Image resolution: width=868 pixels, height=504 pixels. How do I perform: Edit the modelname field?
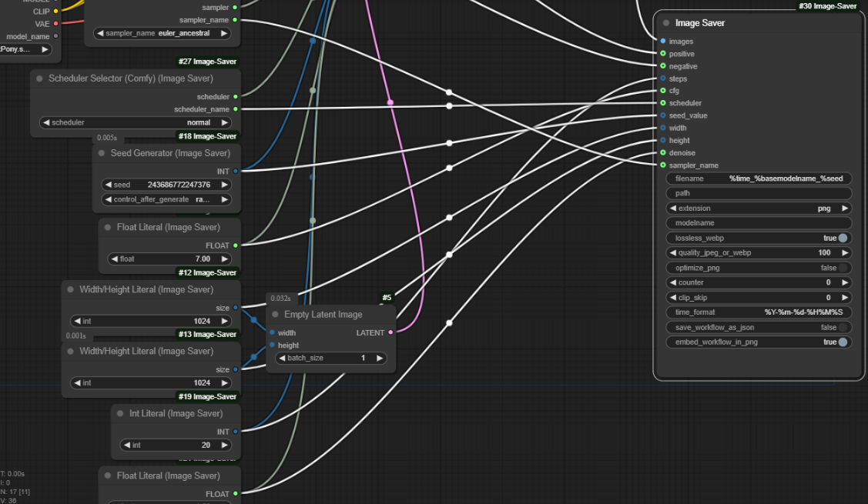[x=759, y=223]
